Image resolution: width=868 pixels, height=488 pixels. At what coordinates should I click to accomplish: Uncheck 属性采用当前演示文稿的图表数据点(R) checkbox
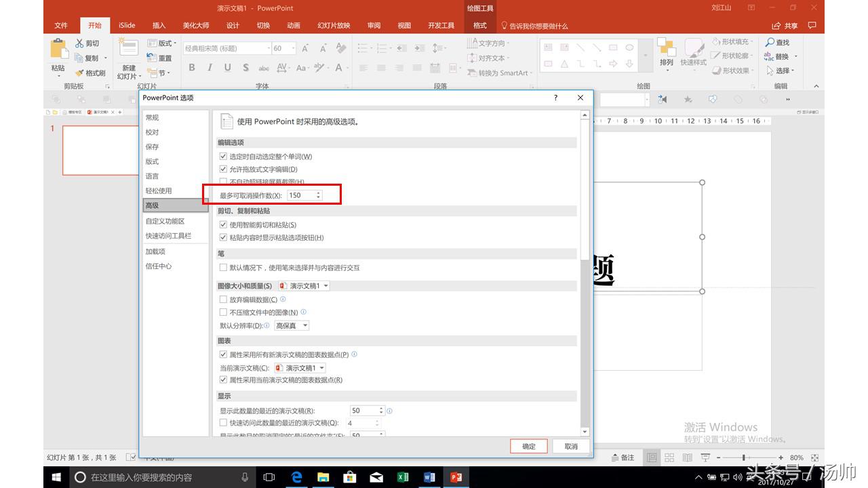pyautogui.click(x=223, y=380)
